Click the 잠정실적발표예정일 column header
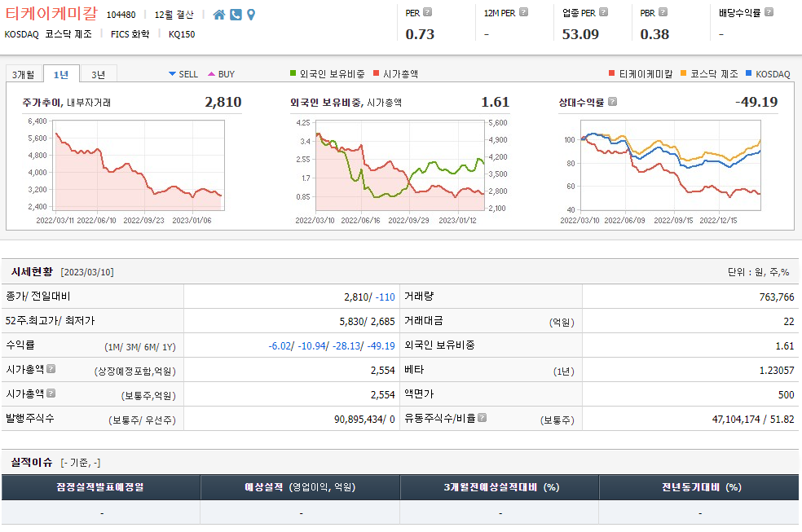802x532 pixels. point(101,487)
